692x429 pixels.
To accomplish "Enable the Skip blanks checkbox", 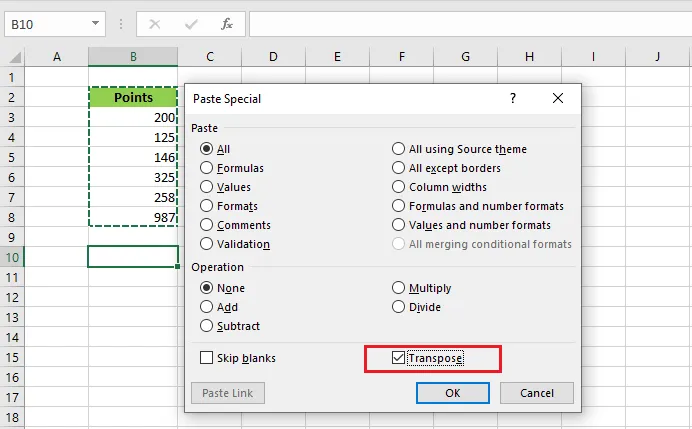I will point(206,358).
